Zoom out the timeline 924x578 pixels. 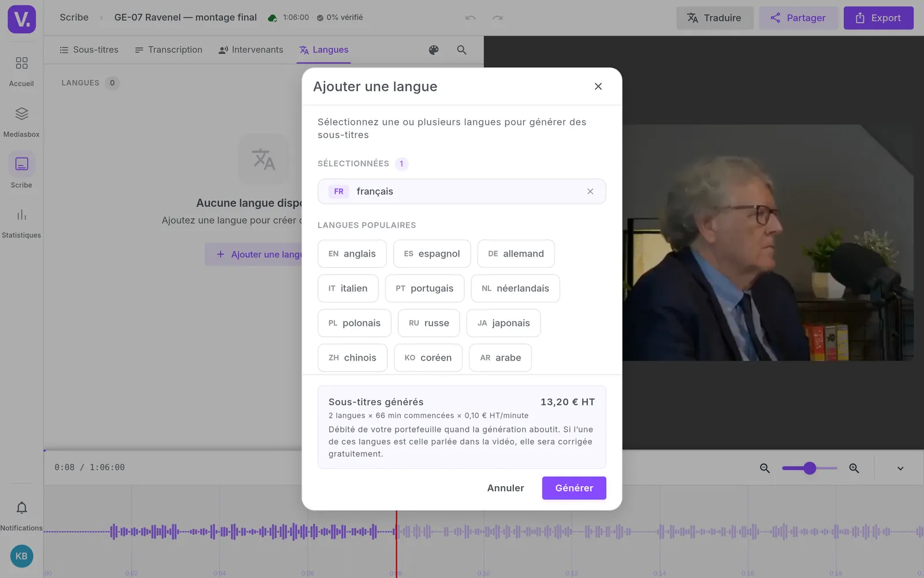[765, 468]
